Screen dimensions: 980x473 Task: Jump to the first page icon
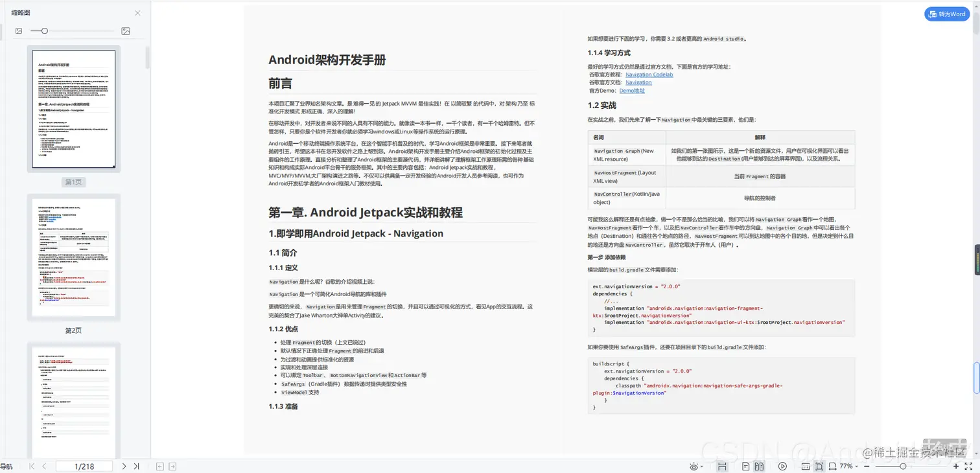click(x=31, y=465)
